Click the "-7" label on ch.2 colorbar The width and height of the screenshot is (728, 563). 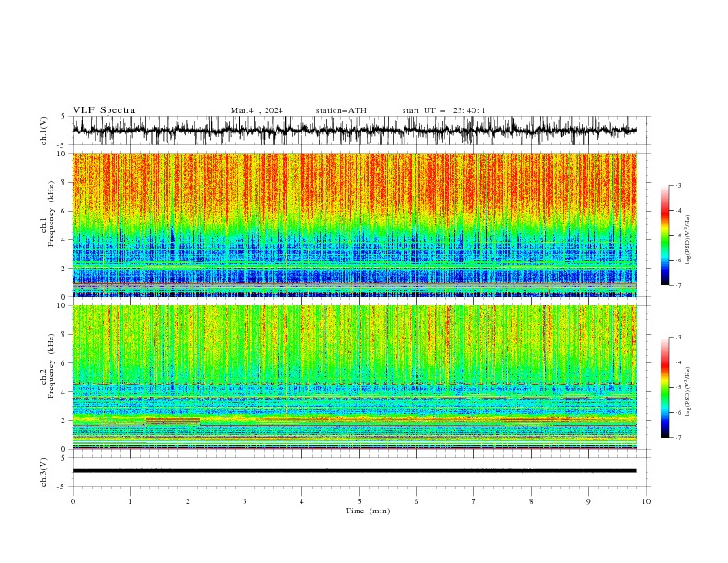coord(677,437)
